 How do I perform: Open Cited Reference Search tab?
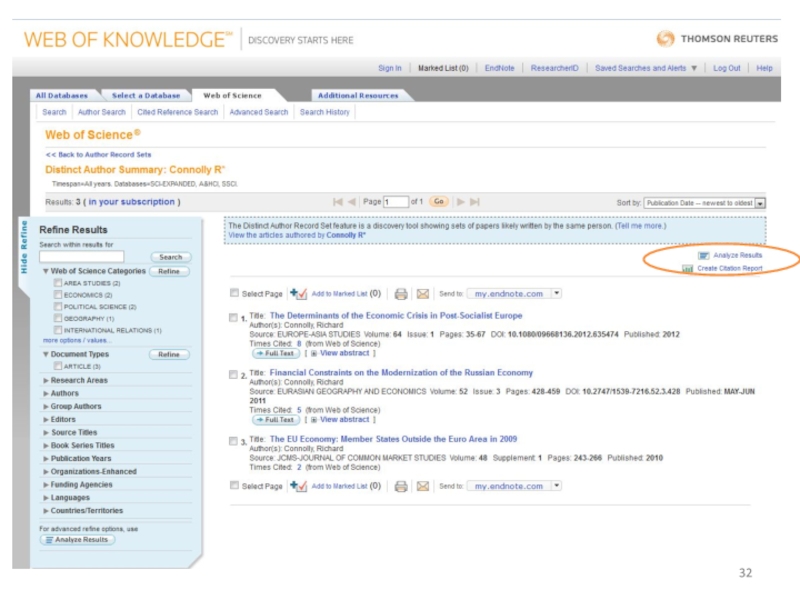pos(178,112)
